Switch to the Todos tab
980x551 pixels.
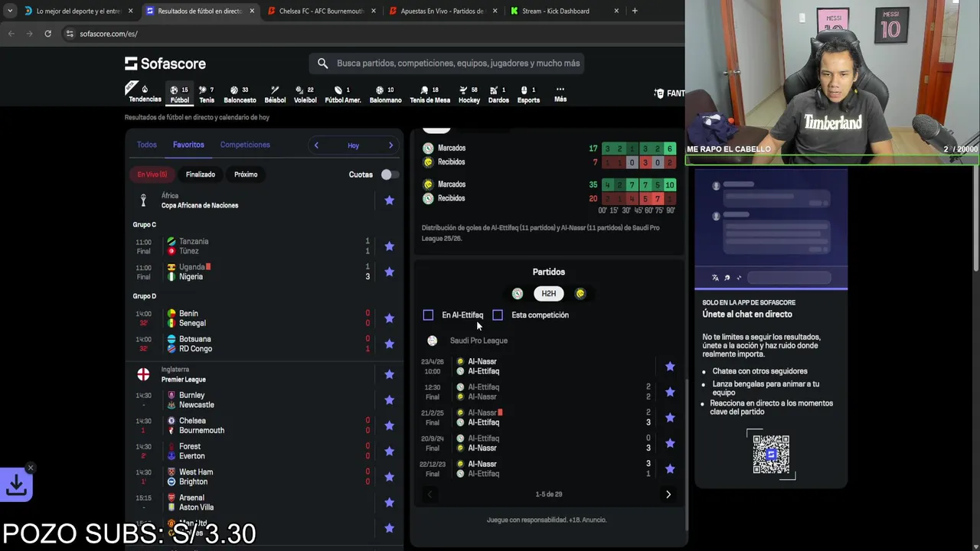coord(146,145)
